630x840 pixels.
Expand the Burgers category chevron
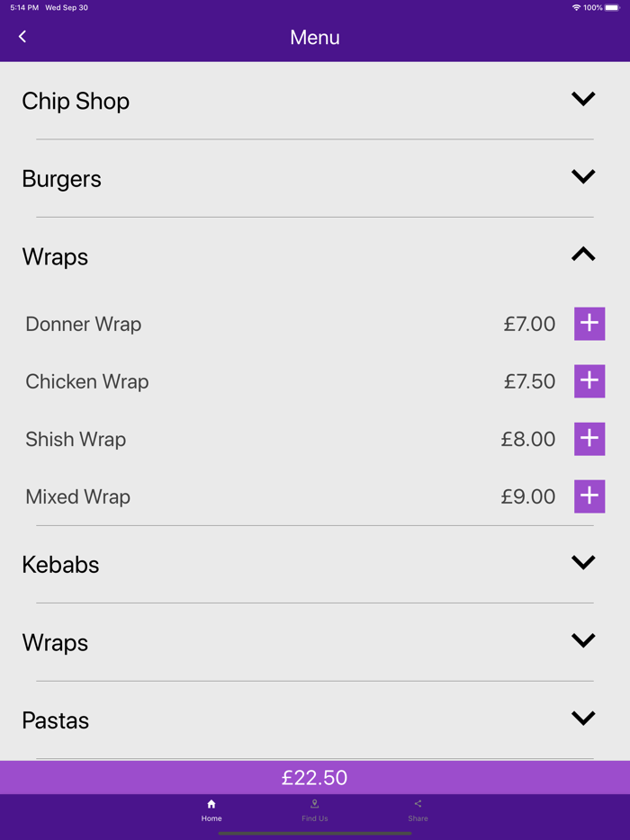(x=583, y=177)
